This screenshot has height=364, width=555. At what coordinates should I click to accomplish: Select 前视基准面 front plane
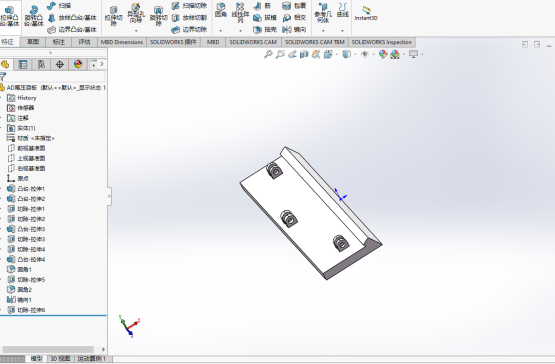click(26, 148)
